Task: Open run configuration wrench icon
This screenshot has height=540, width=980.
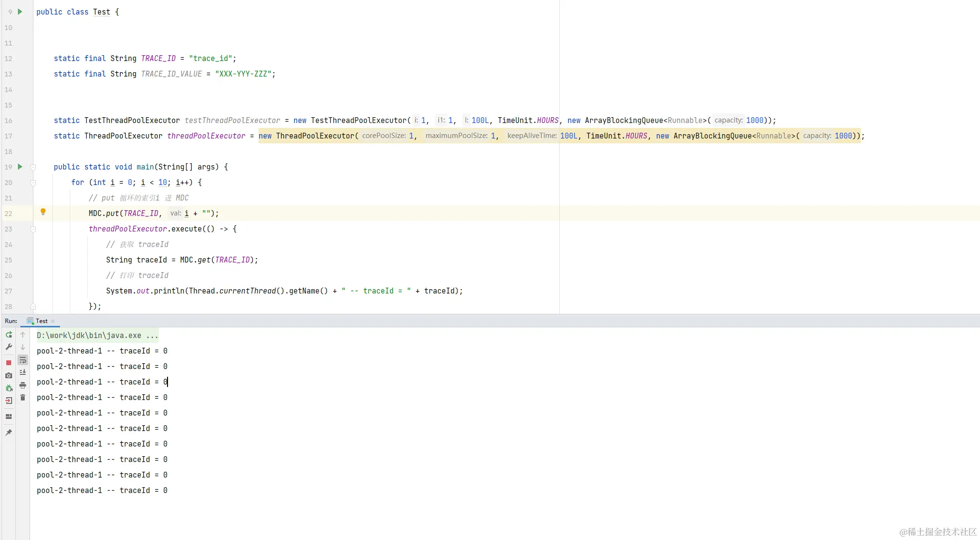Action: pyautogui.click(x=9, y=347)
